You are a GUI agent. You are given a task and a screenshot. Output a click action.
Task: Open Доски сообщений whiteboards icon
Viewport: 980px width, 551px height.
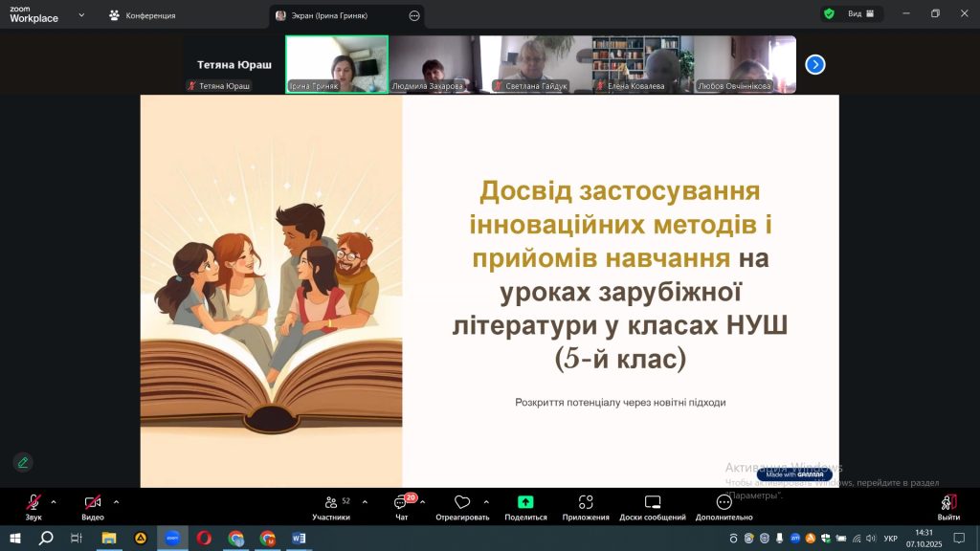coord(653,502)
